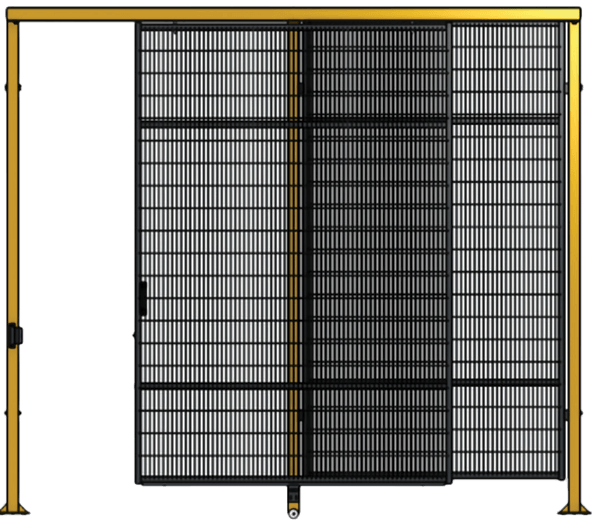Click the yellow top beam rail
The height and width of the screenshot is (523, 600).
click(293, 14)
